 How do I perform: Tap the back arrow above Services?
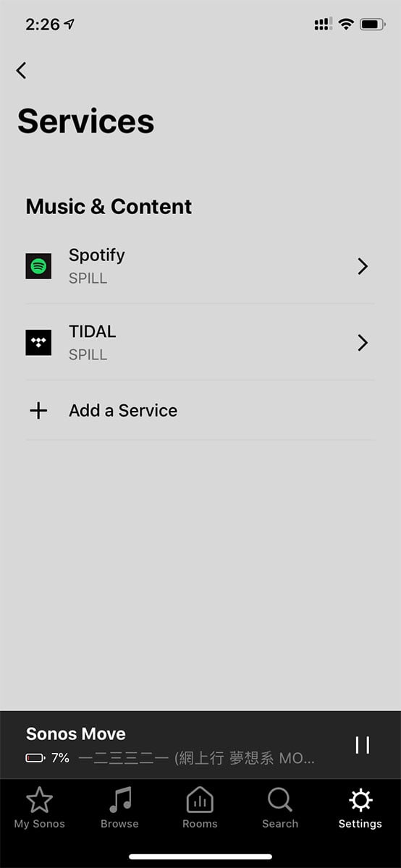click(21, 70)
